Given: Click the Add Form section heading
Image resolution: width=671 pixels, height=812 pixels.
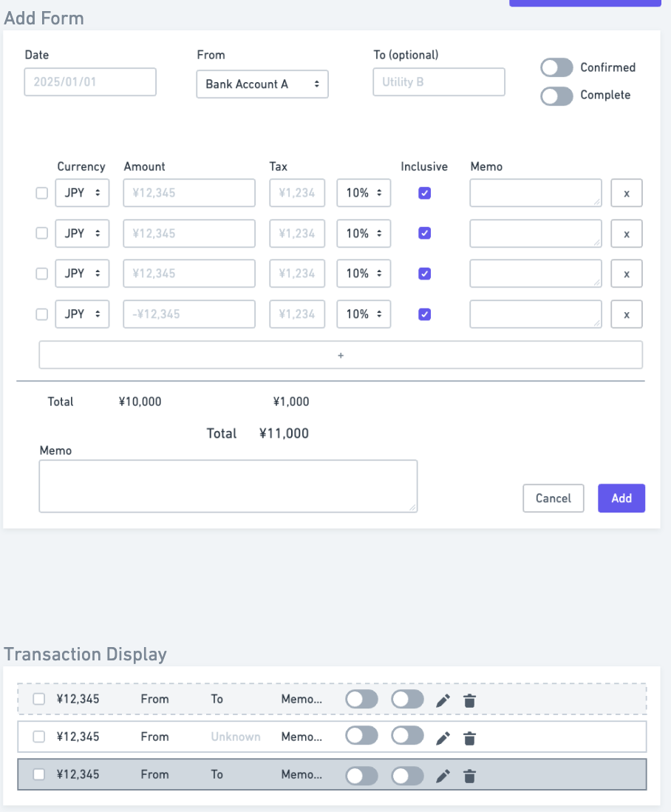Looking at the screenshot, I should tap(44, 18).
